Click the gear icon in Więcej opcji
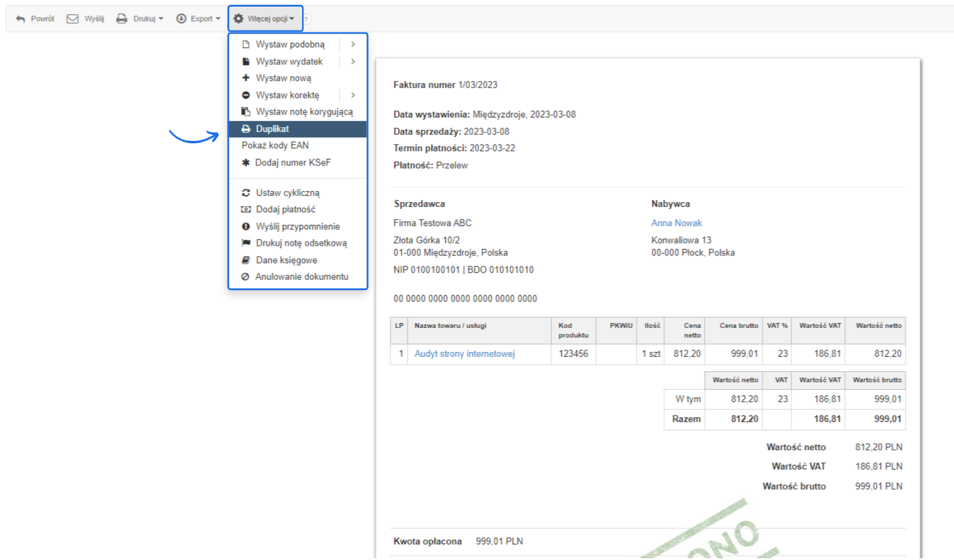This screenshot has width=954, height=560. (239, 19)
